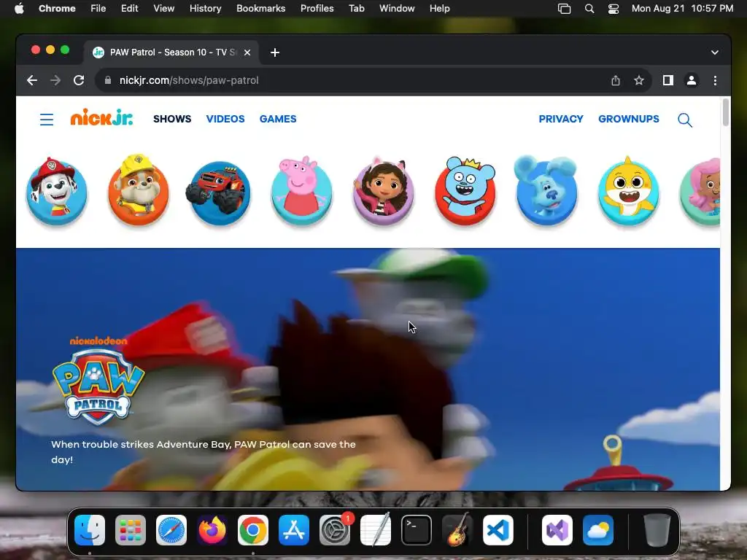The width and height of the screenshot is (747, 560).
Task: Select the Bubble Guppies show icon
Action: pos(700,192)
